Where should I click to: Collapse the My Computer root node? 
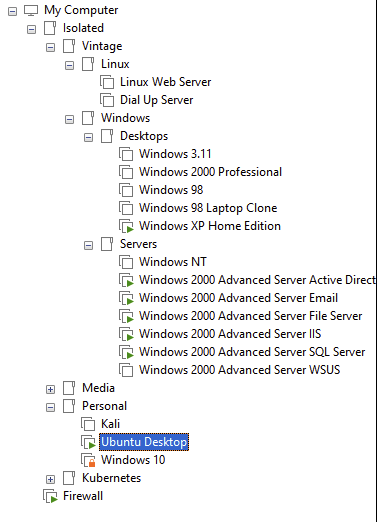pyautogui.click(x=12, y=12)
